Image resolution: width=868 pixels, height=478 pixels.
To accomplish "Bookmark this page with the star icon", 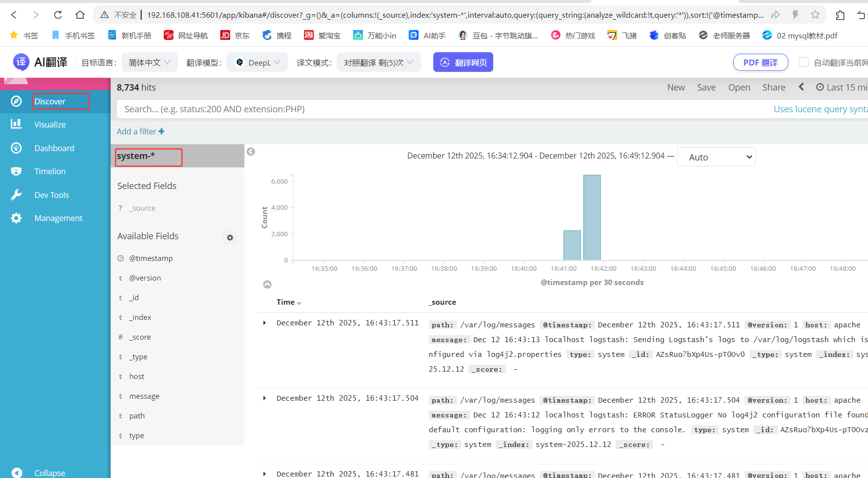I will [815, 15].
